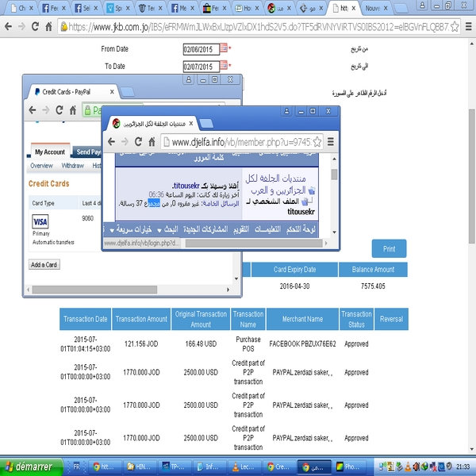The image size is (476, 476).
Task: Open الرسائل الخاصة private messages link
Action: [221, 203]
